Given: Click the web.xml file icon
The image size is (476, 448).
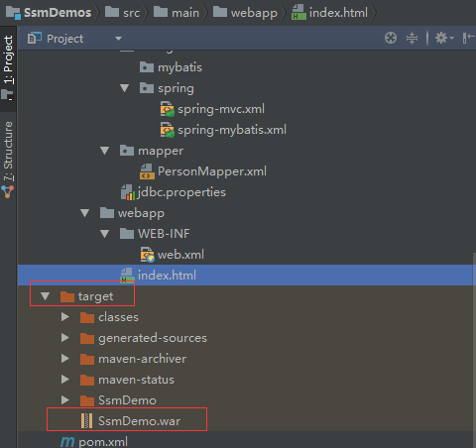Looking at the screenshot, I should tap(147, 255).
